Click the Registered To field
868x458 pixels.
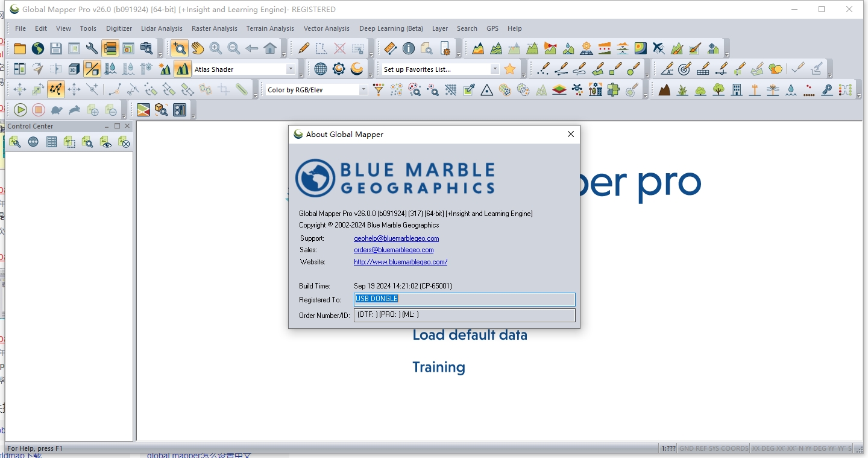(465, 299)
